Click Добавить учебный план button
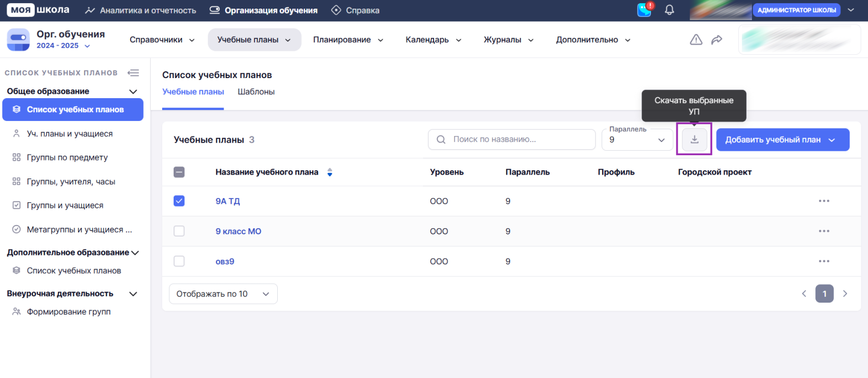 click(782, 140)
